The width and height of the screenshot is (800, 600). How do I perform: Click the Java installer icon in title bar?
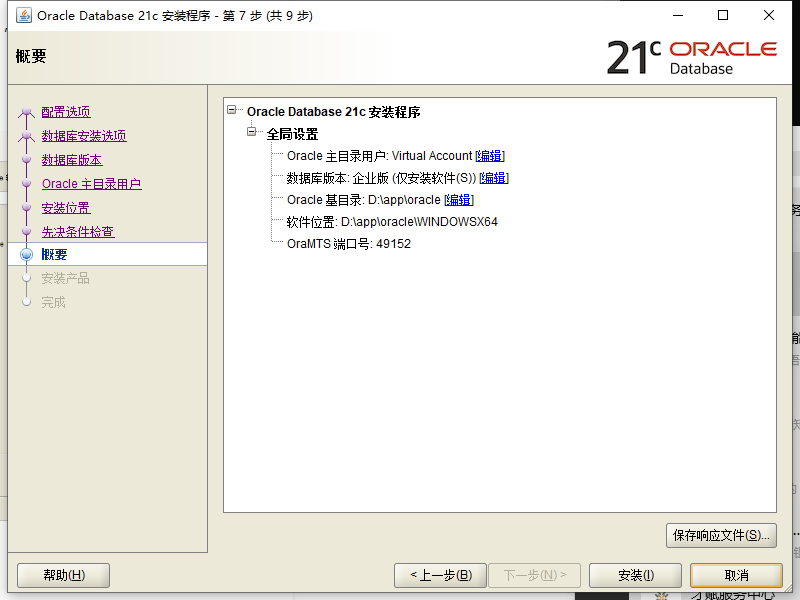click(23, 15)
